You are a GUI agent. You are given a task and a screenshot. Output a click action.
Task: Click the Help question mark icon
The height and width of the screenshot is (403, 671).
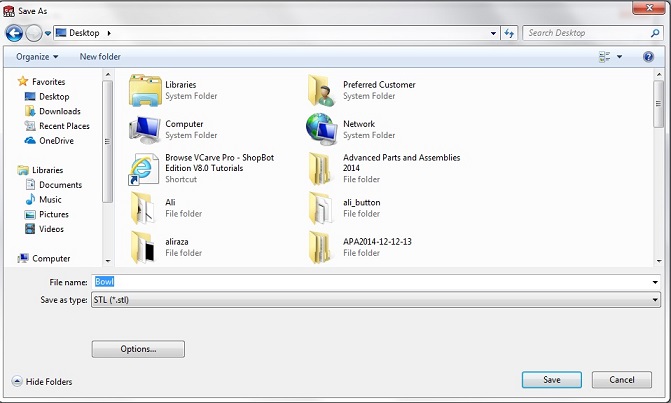coord(648,56)
